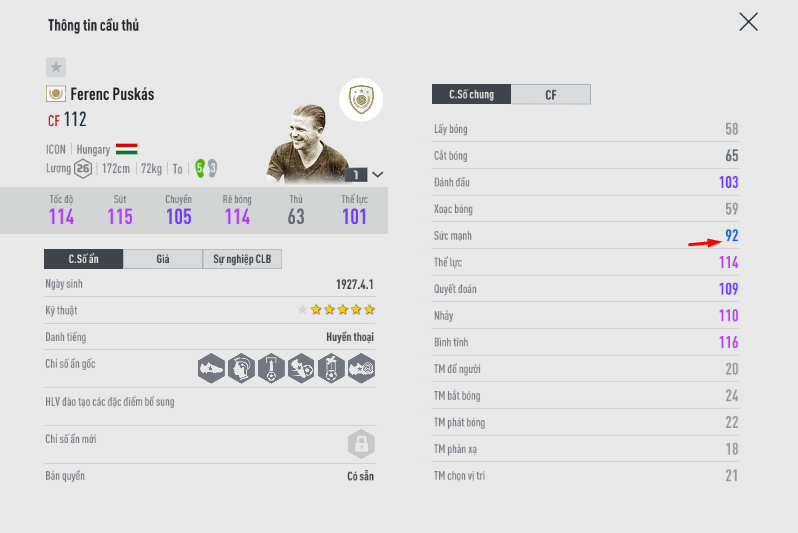Click the ICON class badge beside Ferenc Puskás
Viewport: 798px width, 533px height.
(56, 94)
